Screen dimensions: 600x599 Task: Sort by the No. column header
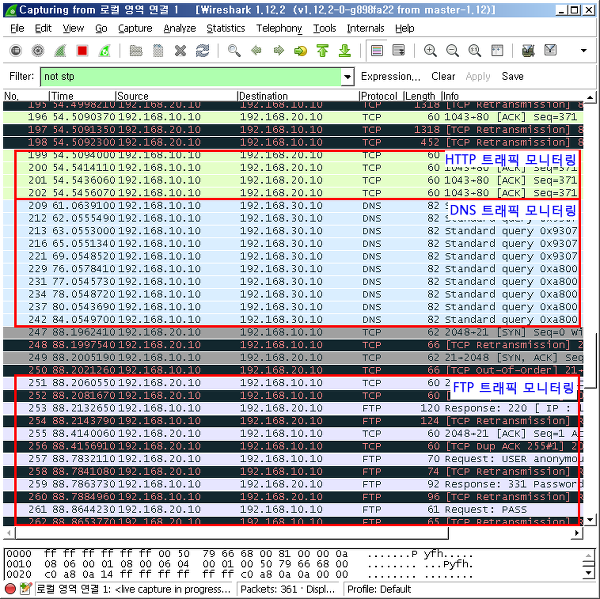click(26, 96)
